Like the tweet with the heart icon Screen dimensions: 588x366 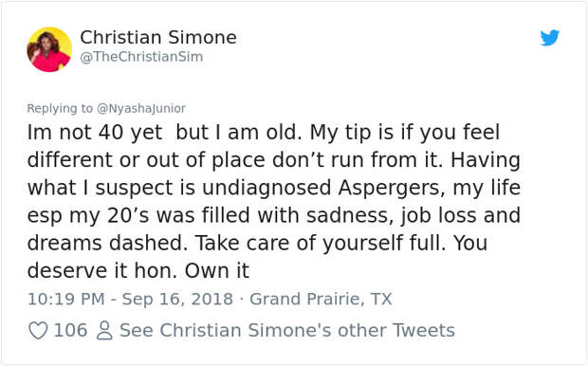tap(38, 330)
